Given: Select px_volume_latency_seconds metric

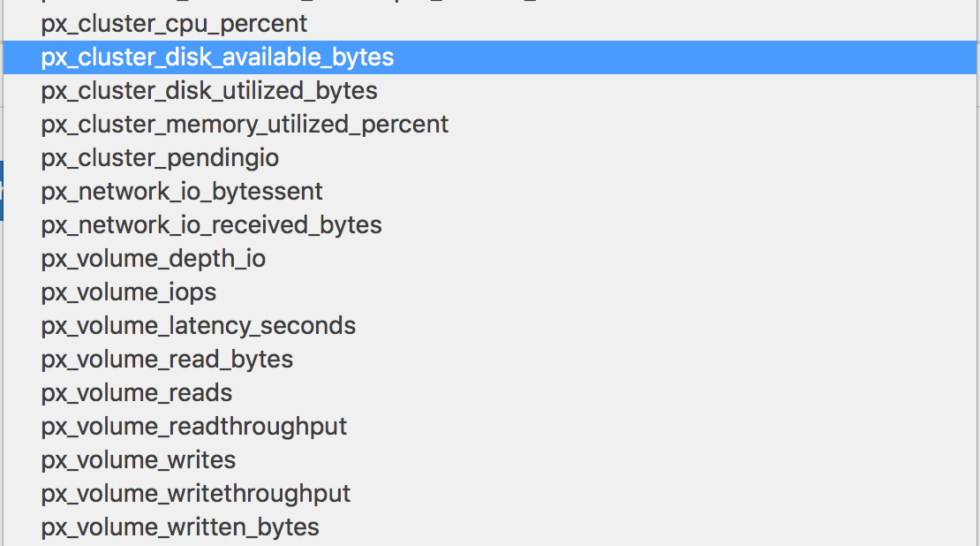Looking at the screenshot, I should [x=199, y=325].
